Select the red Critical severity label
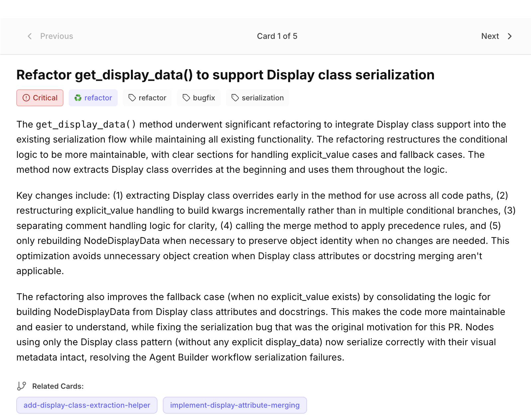 45,98
